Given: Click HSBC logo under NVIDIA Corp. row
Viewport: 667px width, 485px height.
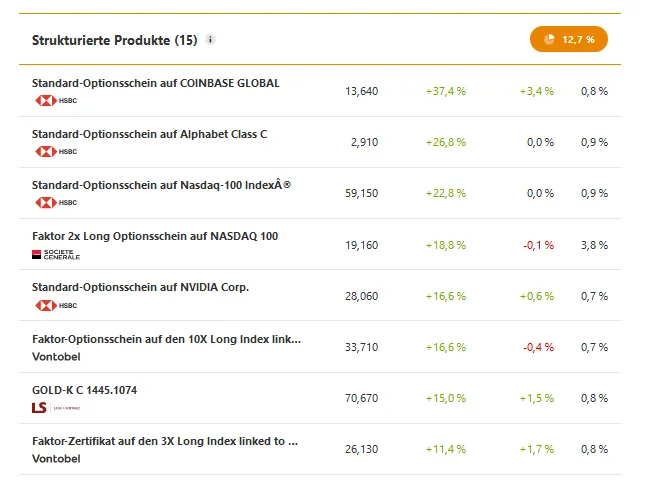Looking at the screenshot, I should coord(56,305).
